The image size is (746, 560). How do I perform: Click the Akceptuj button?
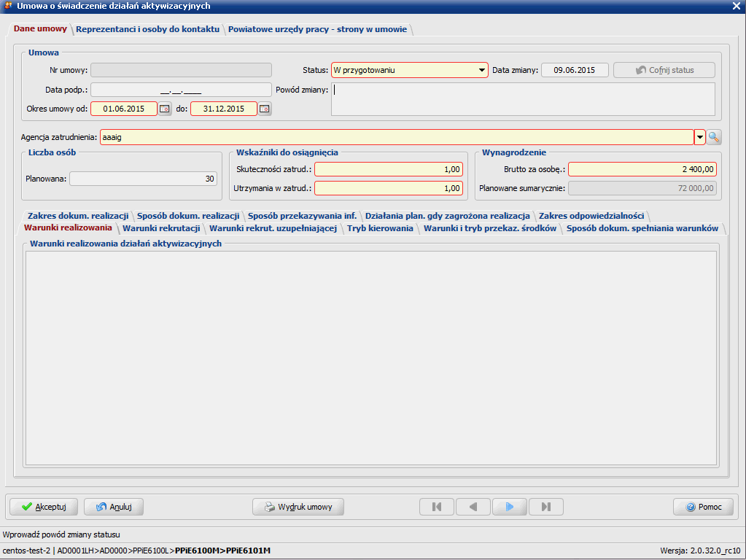click(44, 507)
